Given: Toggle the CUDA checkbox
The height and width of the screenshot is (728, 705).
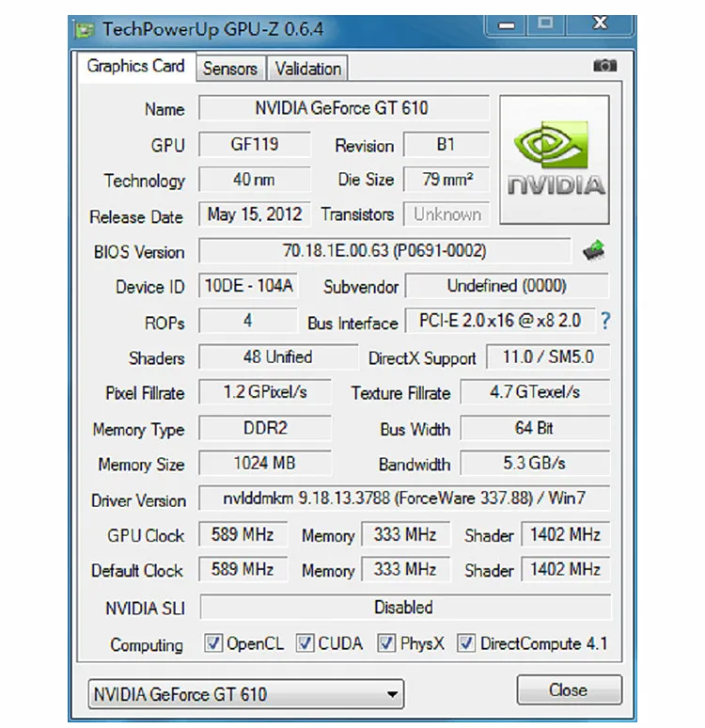Looking at the screenshot, I should (x=305, y=643).
